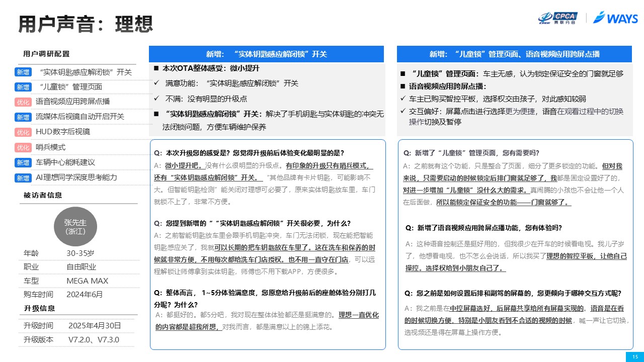This screenshot has width=644, height=362.
Task: Click the 新增 tag beside 儿童锁 管理页面
Action: coord(23,87)
